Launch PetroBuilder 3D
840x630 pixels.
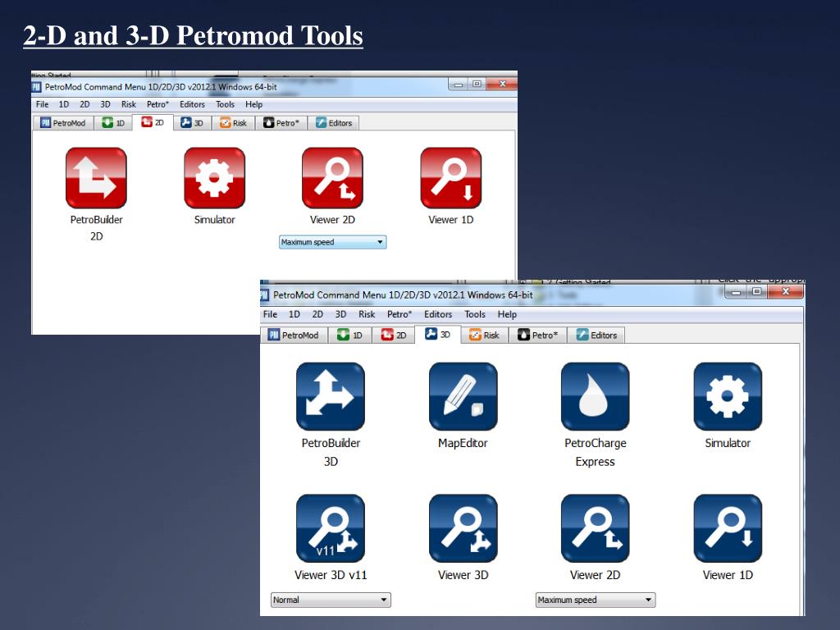tap(331, 396)
